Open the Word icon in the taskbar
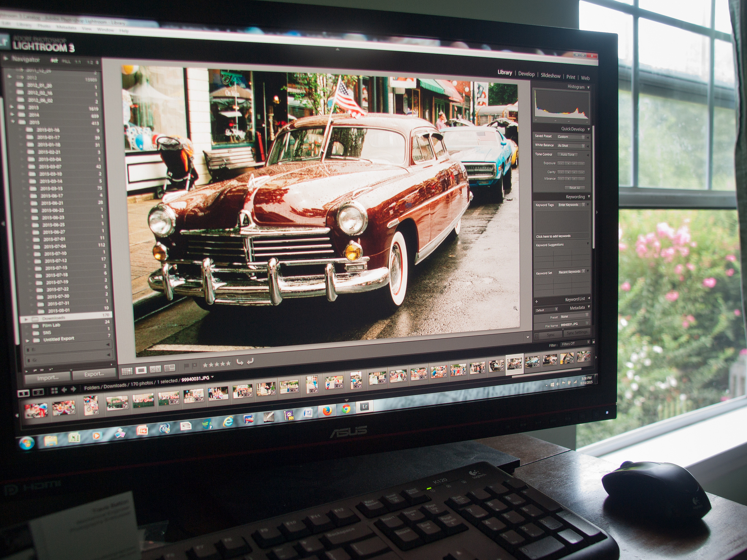The image size is (747, 560). (x=308, y=413)
